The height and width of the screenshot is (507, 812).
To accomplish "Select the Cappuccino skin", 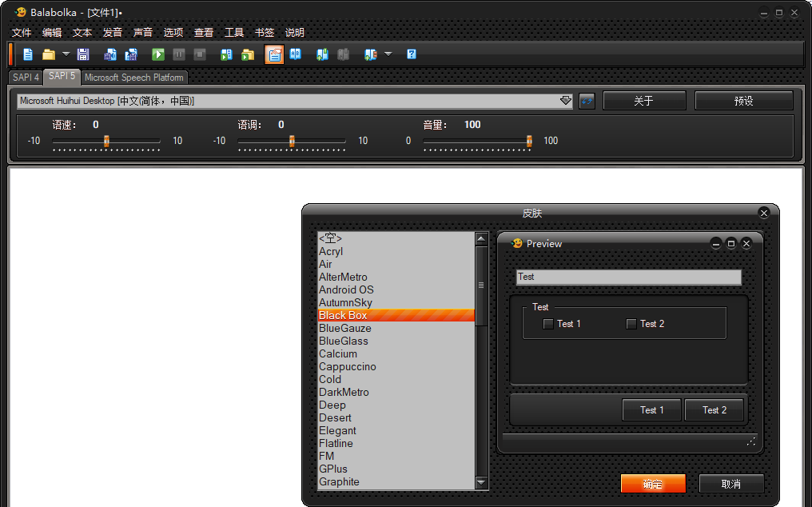I will (396, 366).
